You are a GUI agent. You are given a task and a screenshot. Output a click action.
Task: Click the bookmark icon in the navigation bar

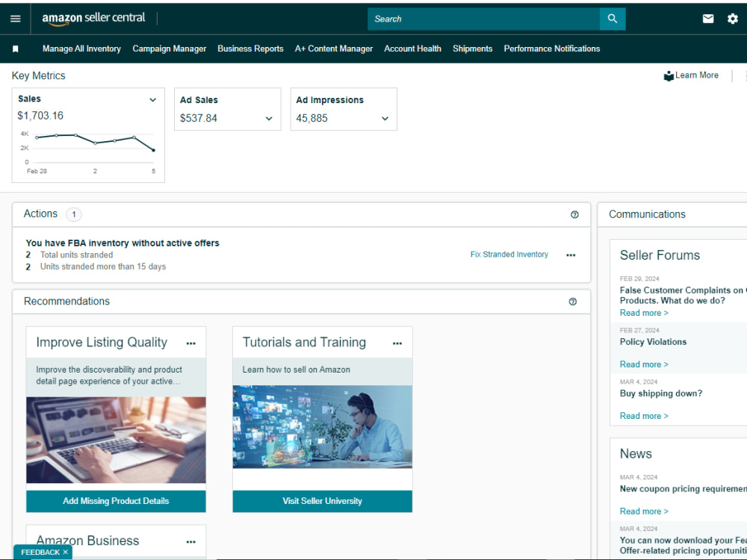point(15,49)
